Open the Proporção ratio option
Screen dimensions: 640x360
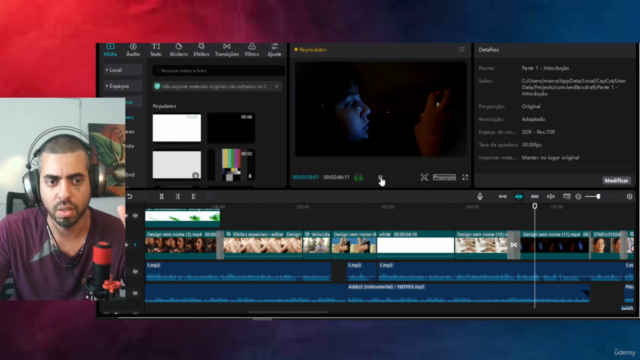coord(444,177)
